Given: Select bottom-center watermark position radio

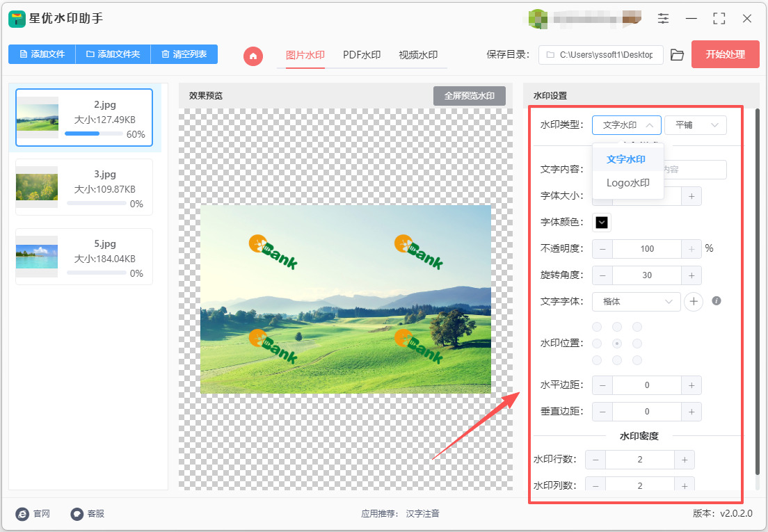Looking at the screenshot, I should (x=616, y=360).
